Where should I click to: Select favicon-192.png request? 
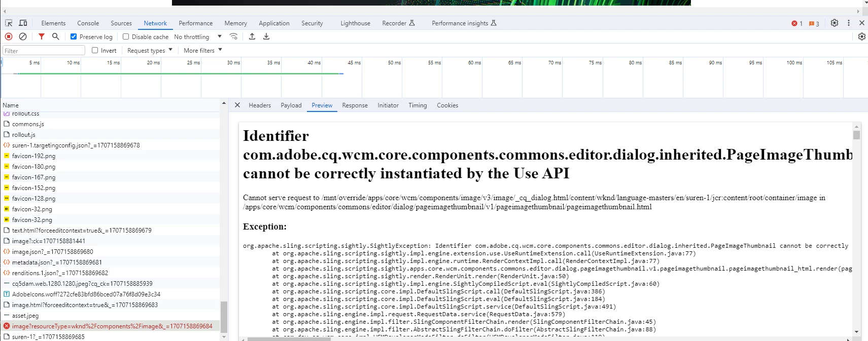(110, 156)
